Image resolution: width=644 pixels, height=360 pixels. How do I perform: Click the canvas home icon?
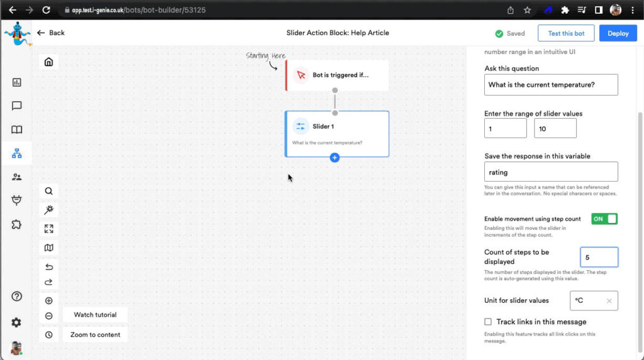pyautogui.click(x=48, y=62)
